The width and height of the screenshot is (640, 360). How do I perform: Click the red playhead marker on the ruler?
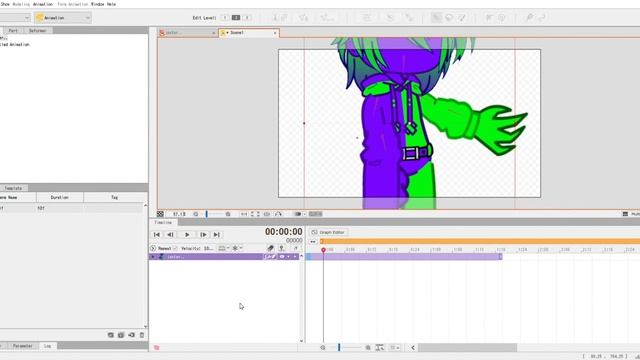[323, 250]
